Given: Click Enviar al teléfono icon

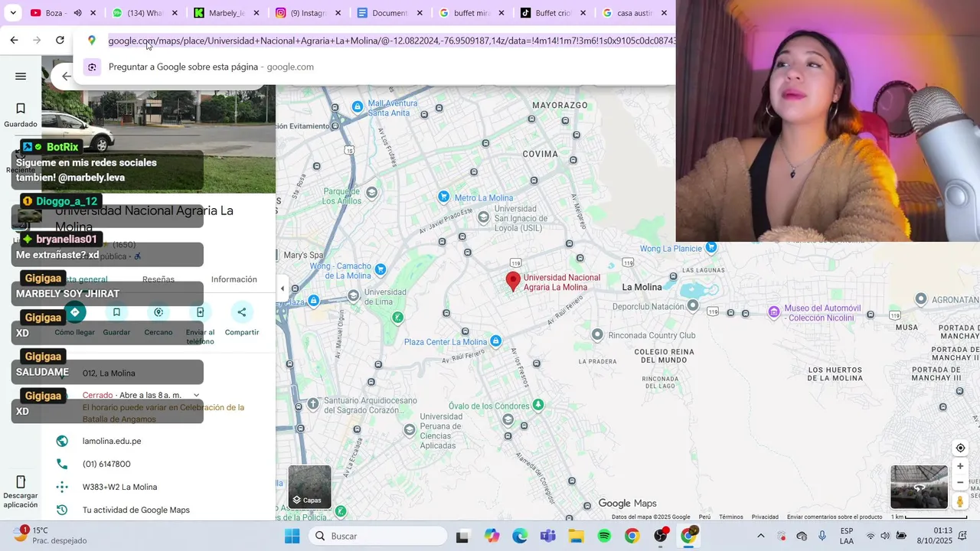Looking at the screenshot, I should [x=200, y=312].
